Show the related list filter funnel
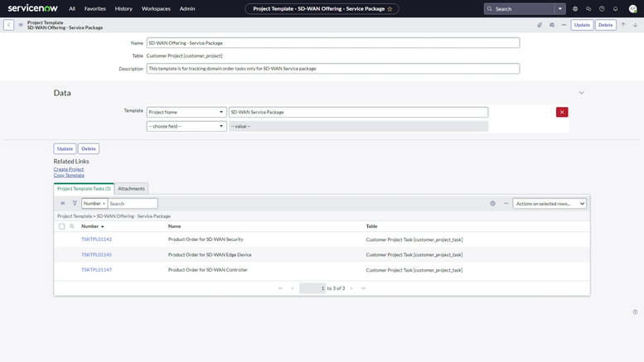Image resolution: width=644 pixels, height=362 pixels. [x=75, y=203]
